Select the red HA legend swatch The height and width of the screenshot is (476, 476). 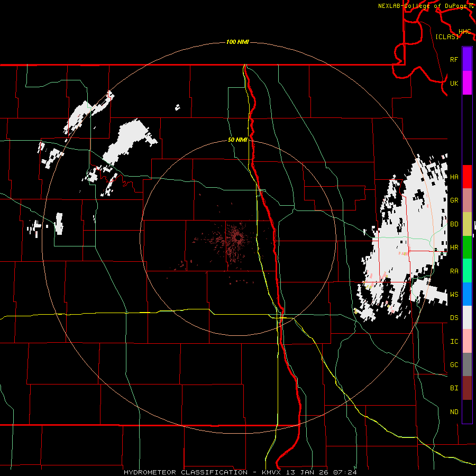467,177
